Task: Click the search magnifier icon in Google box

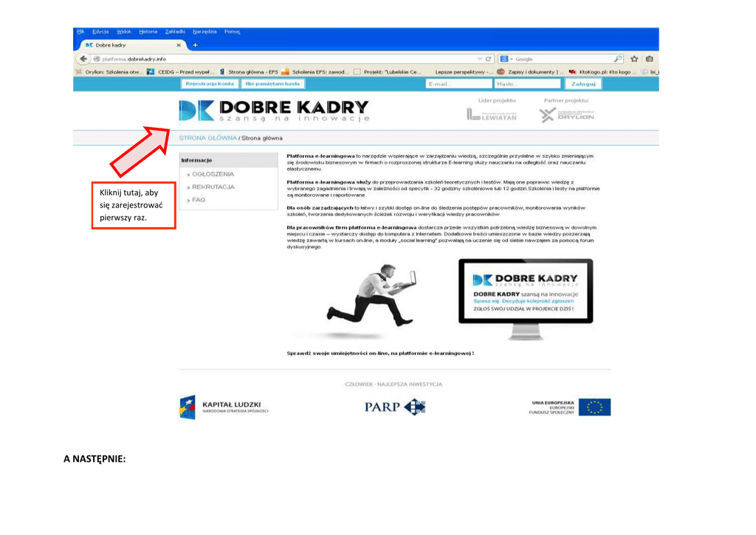Action: (x=618, y=59)
